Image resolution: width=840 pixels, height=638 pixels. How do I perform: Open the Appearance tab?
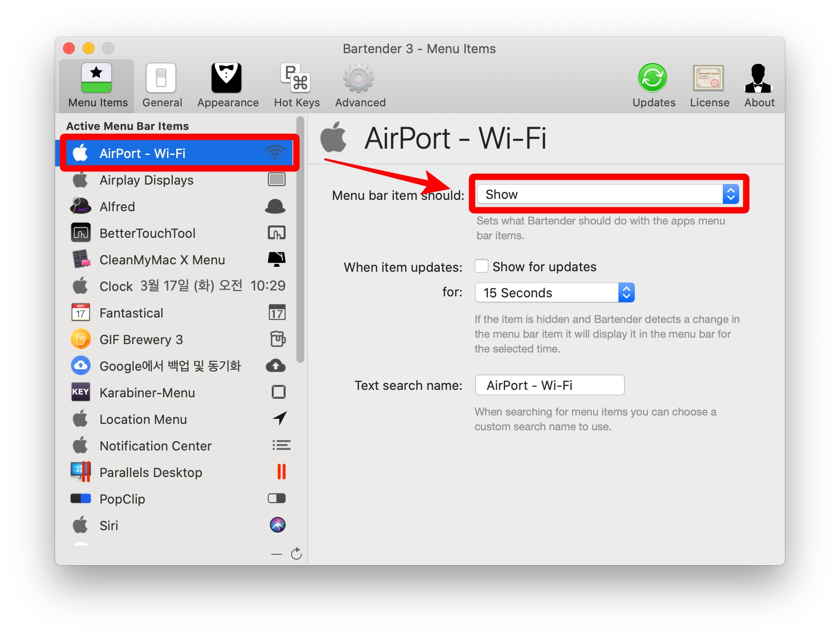coord(227,86)
